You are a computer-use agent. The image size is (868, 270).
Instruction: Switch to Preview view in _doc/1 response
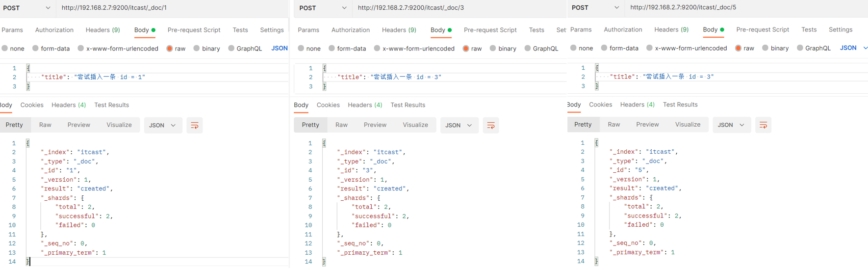79,125
